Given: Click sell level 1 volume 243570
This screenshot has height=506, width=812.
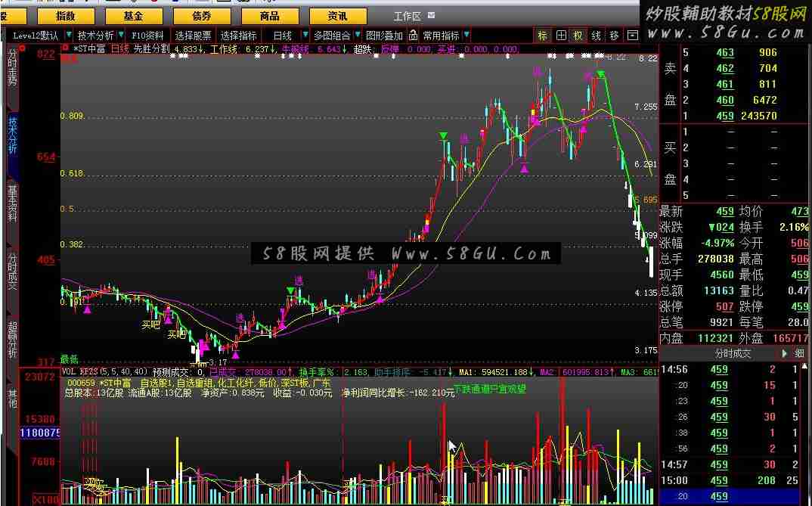Looking at the screenshot, I should click(758, 116).
